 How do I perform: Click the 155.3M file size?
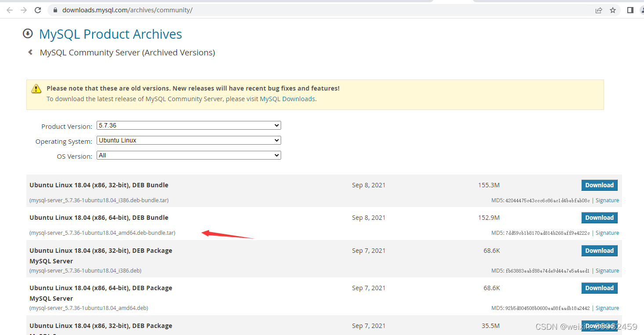click(x=489, y=185)
